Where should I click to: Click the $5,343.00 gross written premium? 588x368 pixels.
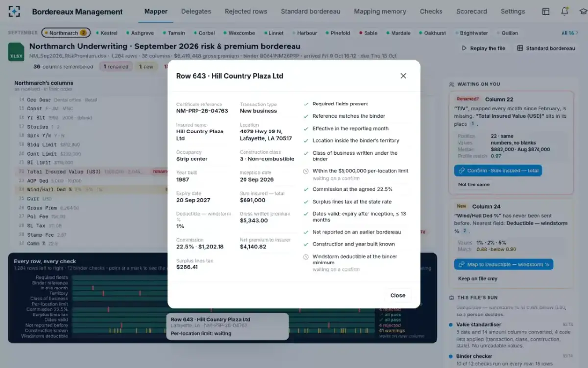coord(254,221)
